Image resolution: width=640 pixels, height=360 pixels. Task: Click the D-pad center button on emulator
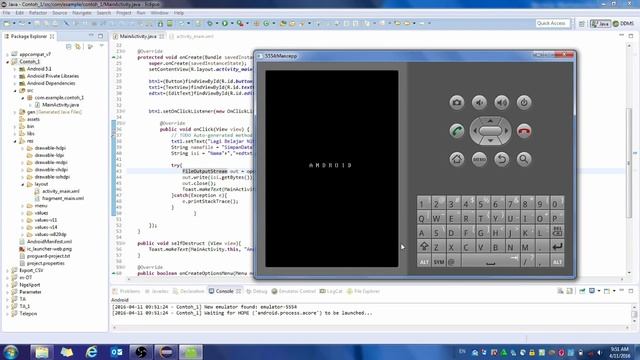(490, 131)
